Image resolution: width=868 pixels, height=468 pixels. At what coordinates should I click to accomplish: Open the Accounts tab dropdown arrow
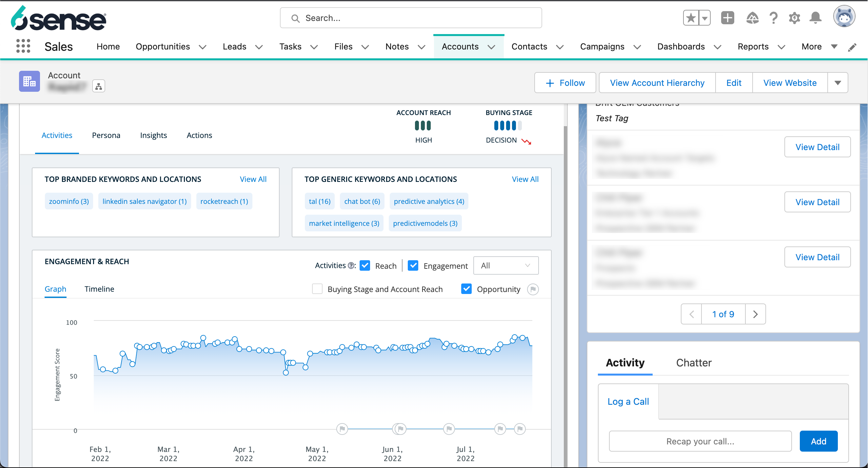click(x=491, y=47)
